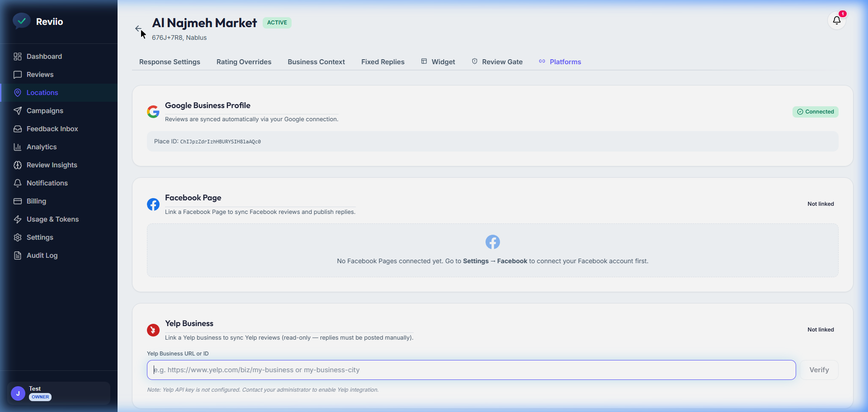Focus the Yelp Business URL input field
The width and height of the screenshot is (868, 412).
(471, 370)
